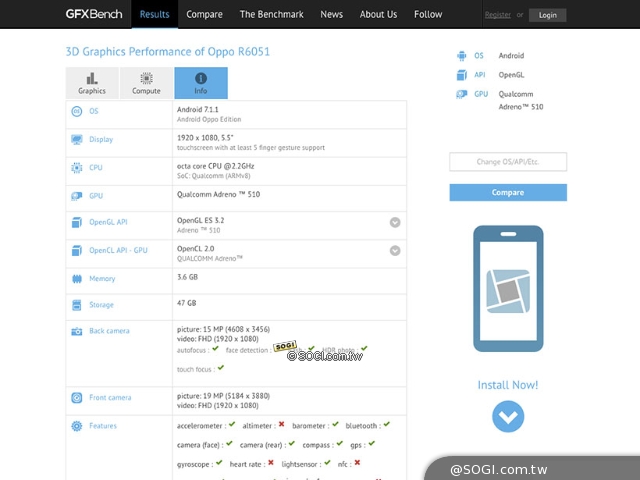Click the Storage row icon
The height and width of the screenshot is (480, 640).
(77, 304)
